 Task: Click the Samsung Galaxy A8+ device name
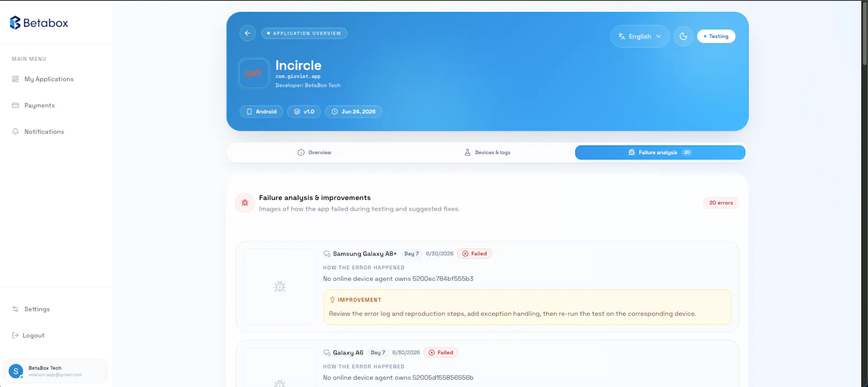pos(365,254)
